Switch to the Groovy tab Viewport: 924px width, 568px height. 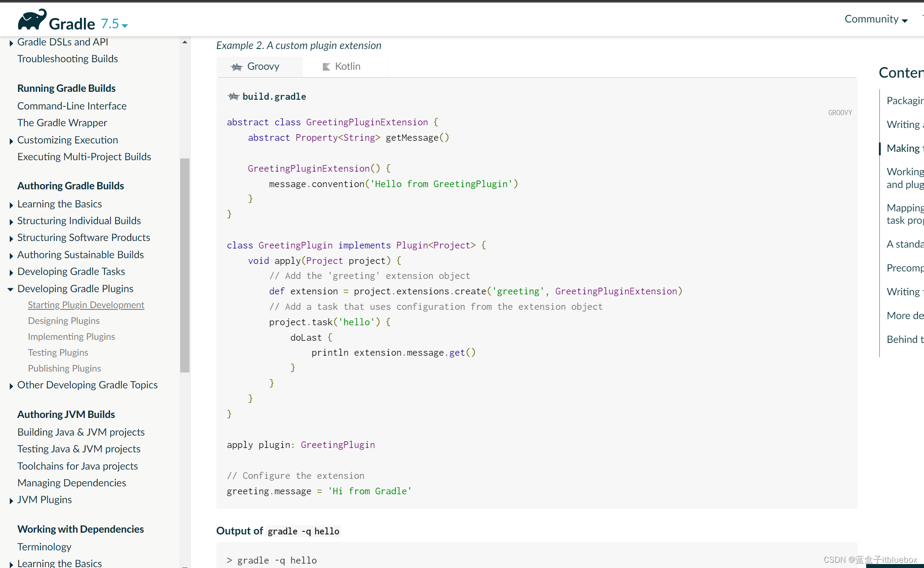click(x=261, y=66)
